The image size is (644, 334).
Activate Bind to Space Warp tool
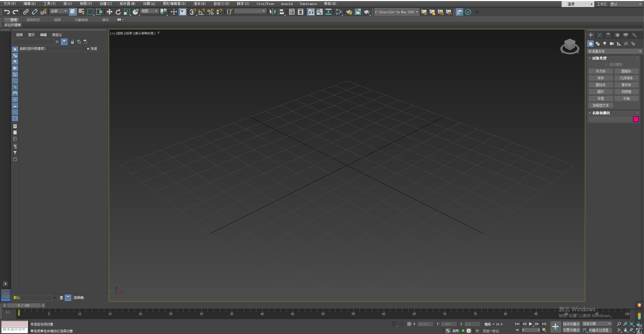43,12
